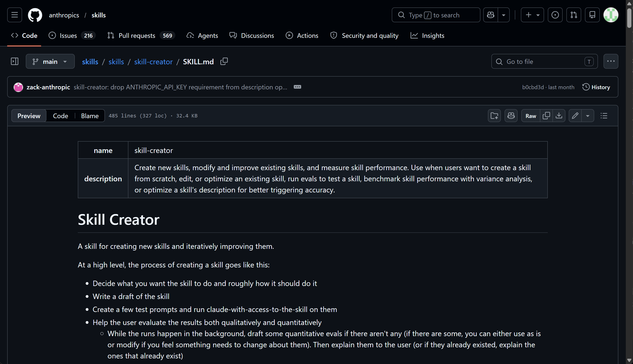633x364 pixels.
Task: Expand the file tree side panel
Action: tap(14, 62)
